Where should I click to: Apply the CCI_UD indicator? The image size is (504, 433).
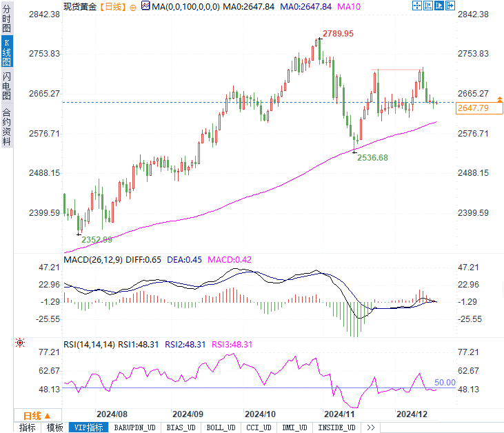(x=259, y=427)
